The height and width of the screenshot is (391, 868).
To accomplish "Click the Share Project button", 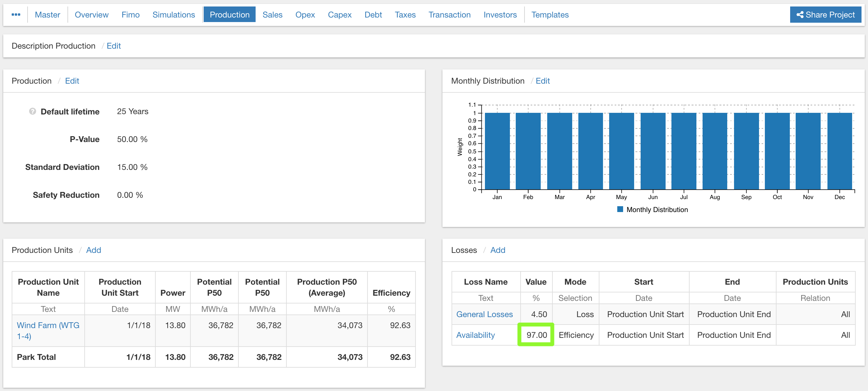I will click(825, 15).
